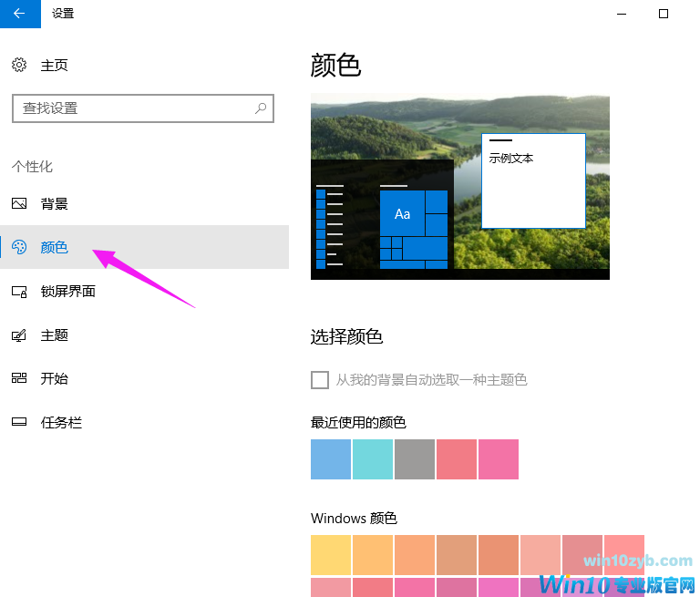Pick the recent light blue color swatch

331,459
